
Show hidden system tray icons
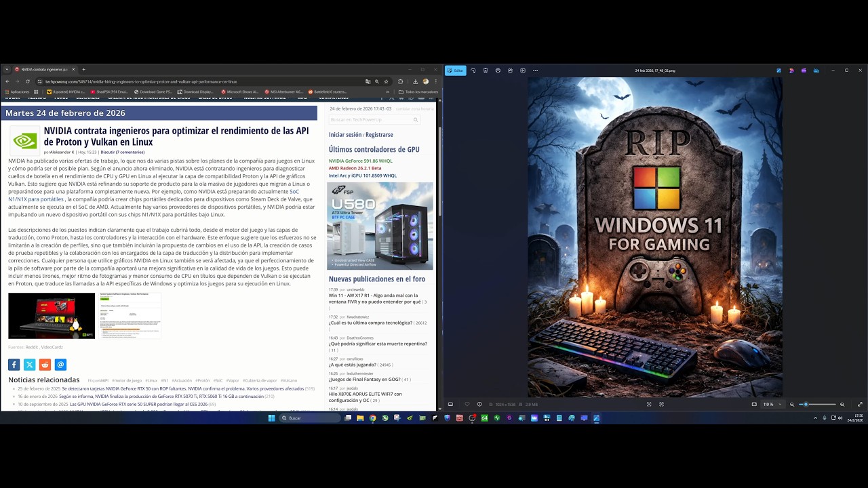coord(815,418)
